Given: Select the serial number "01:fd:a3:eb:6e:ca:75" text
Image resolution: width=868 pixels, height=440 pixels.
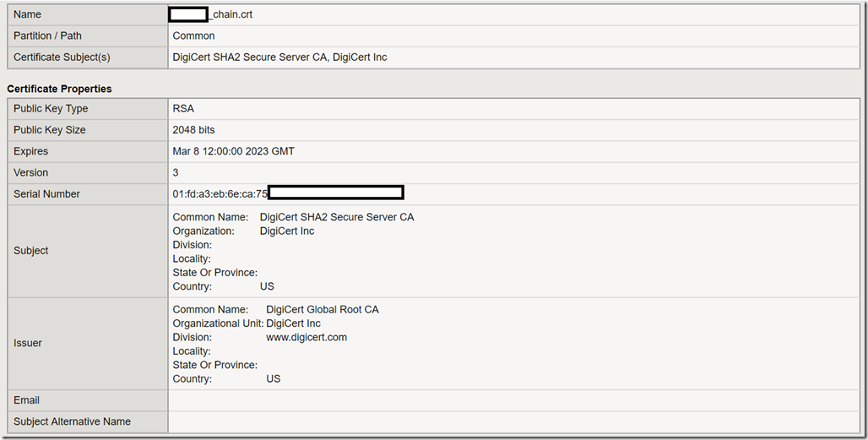Looking at the screenshot, I should (x=220, y=194).
